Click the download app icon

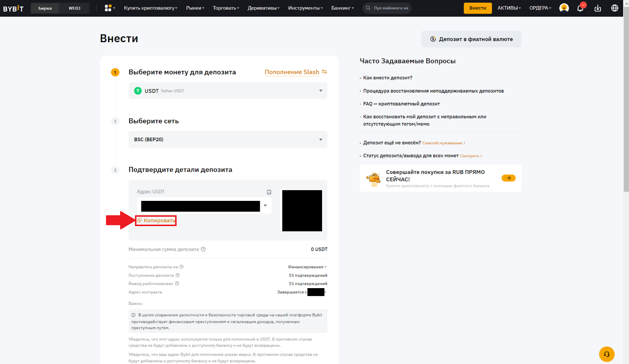pos(598,8)
